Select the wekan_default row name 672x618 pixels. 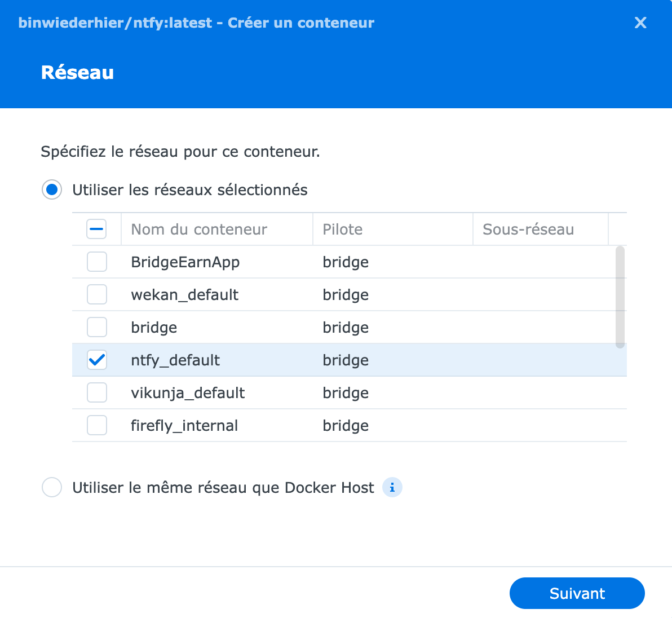pyautogui.click(x=185, y=294)
